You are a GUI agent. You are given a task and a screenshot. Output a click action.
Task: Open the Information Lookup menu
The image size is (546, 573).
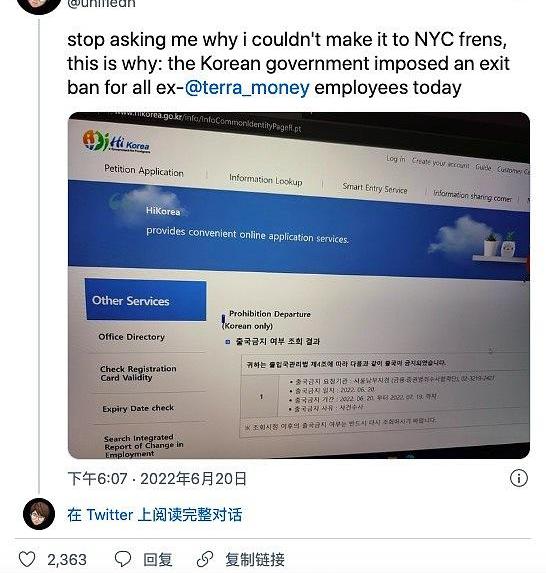pos(266,180)
